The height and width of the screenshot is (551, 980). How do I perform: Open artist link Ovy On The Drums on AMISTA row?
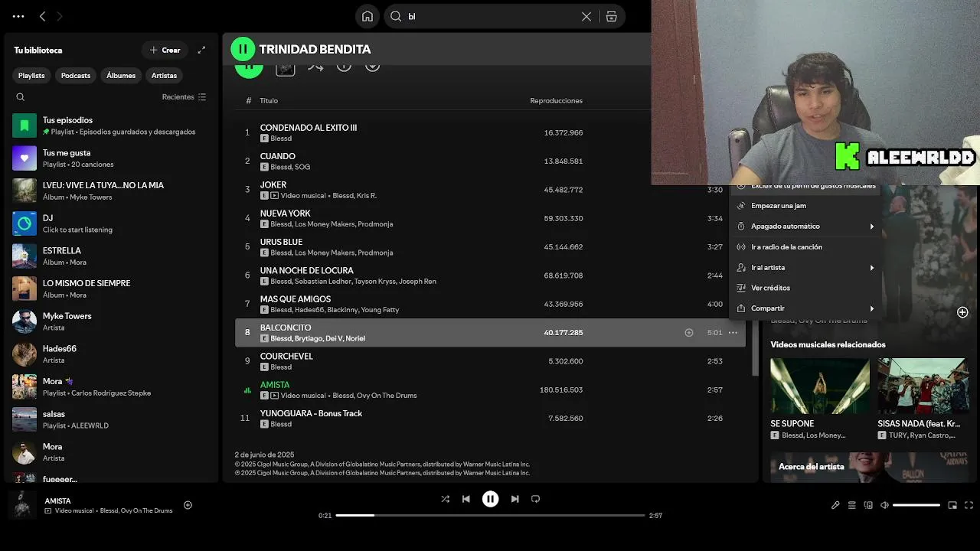[x=387, y=396]
